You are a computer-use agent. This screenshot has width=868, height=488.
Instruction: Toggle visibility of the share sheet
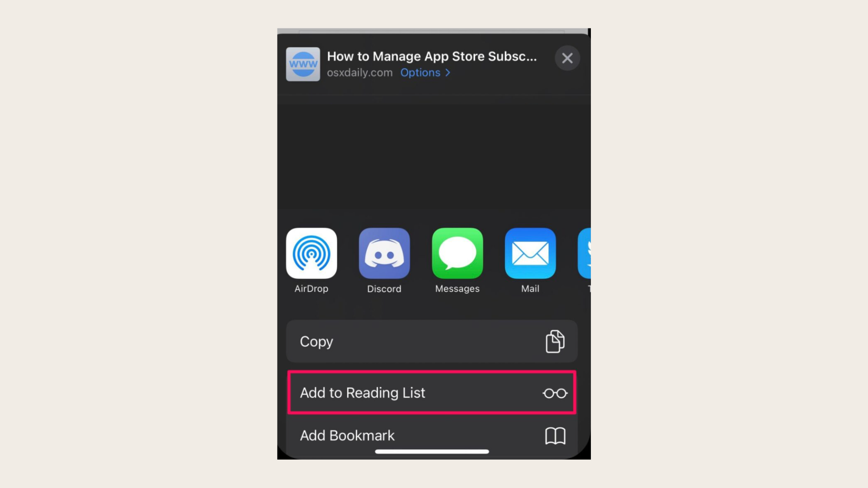click(x=567, y=58)
